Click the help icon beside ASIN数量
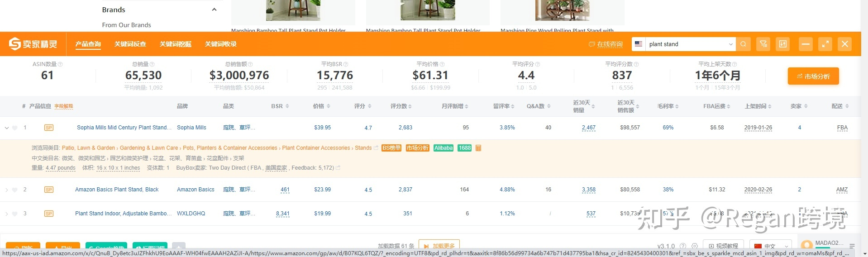 point(60,64)
